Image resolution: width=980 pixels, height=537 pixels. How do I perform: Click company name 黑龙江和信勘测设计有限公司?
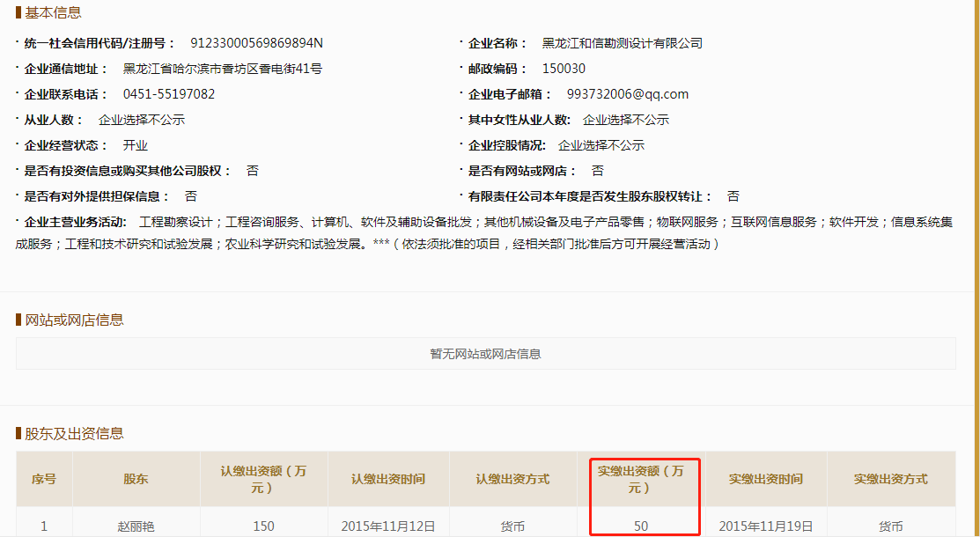point(622,43)
